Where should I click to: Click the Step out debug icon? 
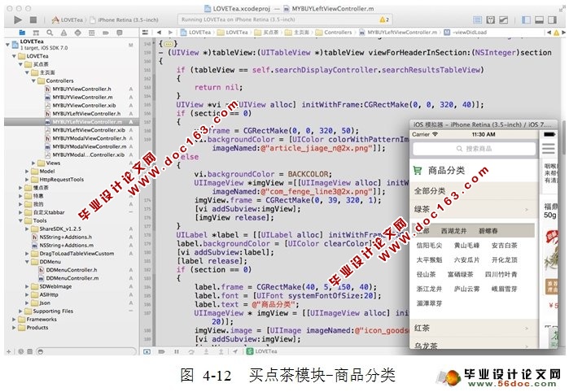point(221,351)
